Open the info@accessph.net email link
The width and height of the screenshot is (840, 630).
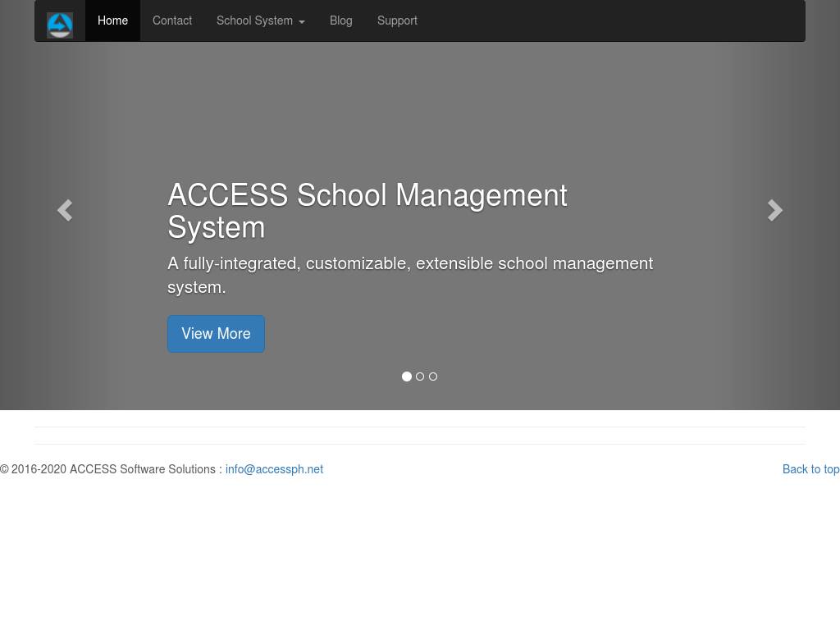click(x=274, y=469)
